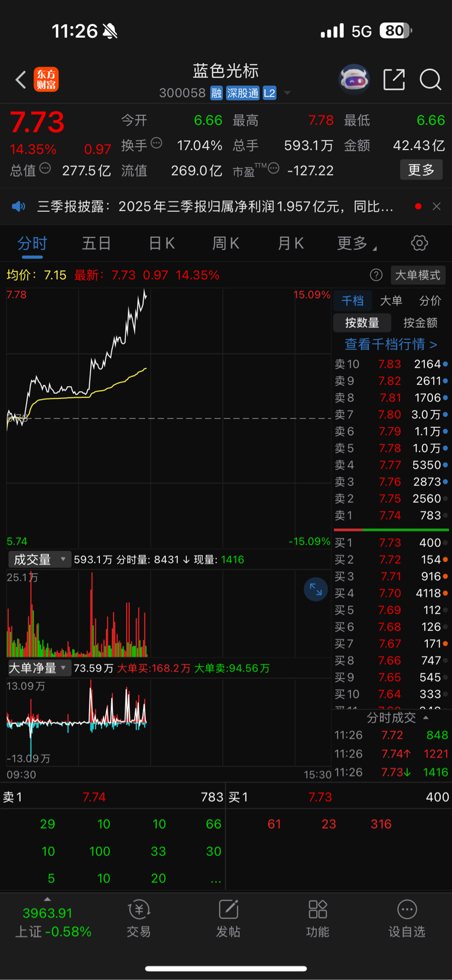Toggle sorting 按金额
Screen dimensions: 452x980
point(420,323)
